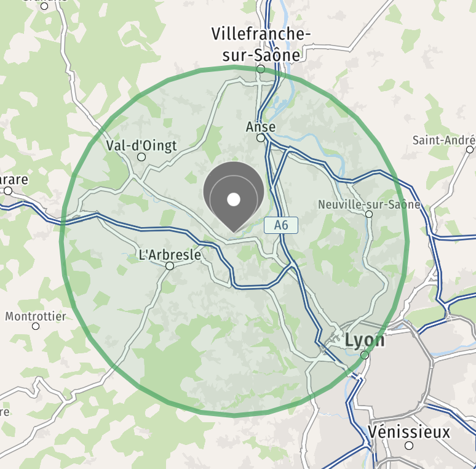Click the Neuville-sur-Saône label text
This screenshot has height=469, width=476.
(369, 204)
